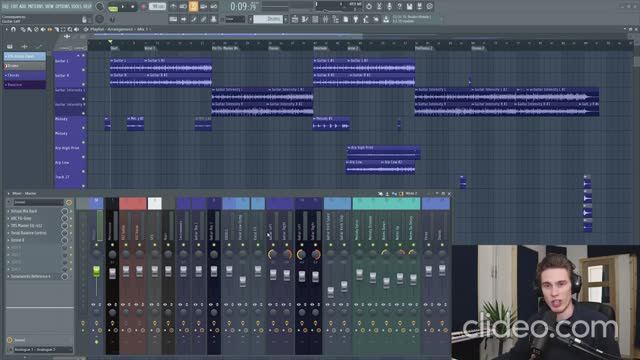Open the mixer view toolbar icon
Image resolution: width=640 pixels, height=360 pixels.
(325, 19)
